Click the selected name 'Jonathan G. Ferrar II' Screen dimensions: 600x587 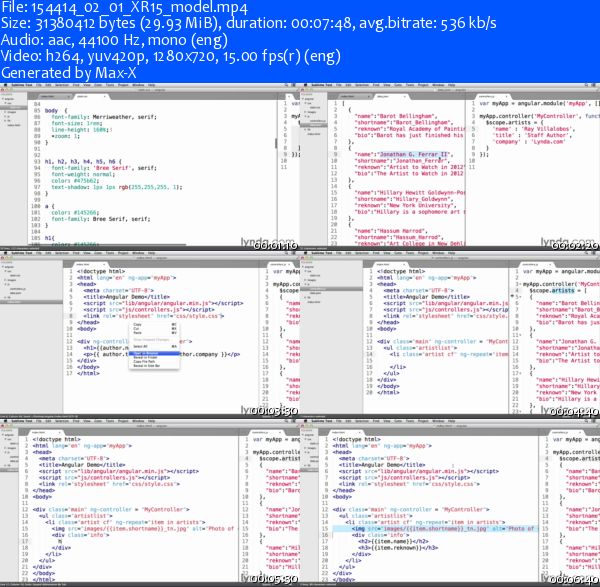point(413,155)
